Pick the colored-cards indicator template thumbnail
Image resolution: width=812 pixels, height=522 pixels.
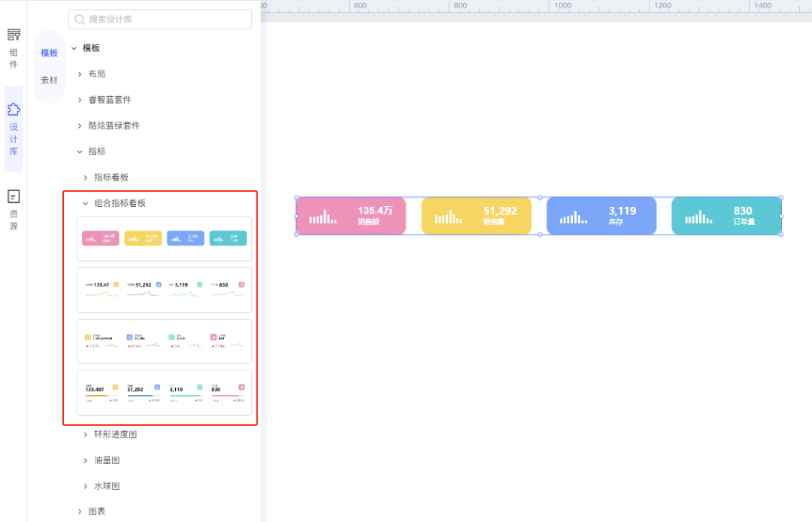[164, 238]
